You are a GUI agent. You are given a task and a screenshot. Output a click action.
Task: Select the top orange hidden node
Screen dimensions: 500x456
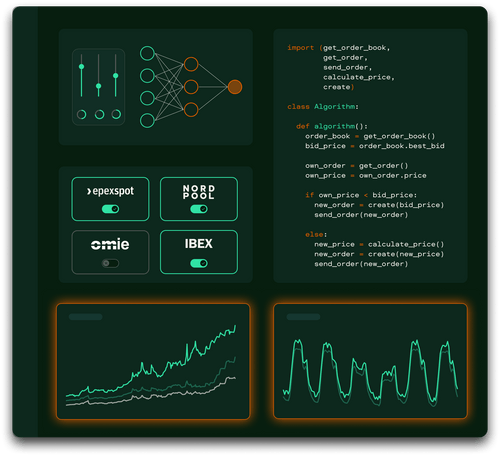click(191, 64)
